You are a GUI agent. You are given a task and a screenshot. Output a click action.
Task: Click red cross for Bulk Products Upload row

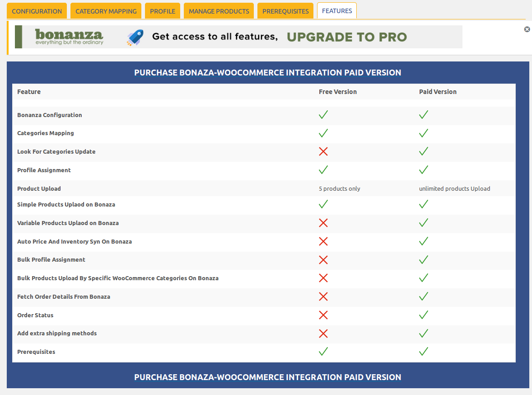point(323,278)
